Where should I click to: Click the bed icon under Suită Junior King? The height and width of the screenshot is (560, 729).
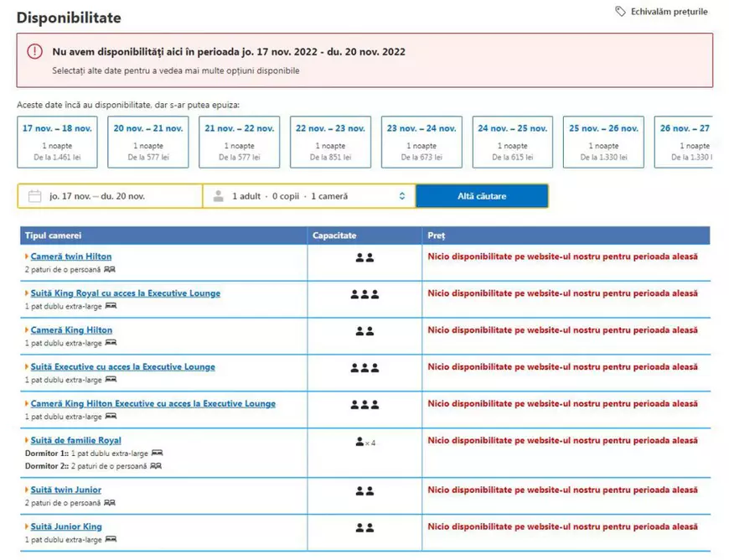[x=111, y=539]
